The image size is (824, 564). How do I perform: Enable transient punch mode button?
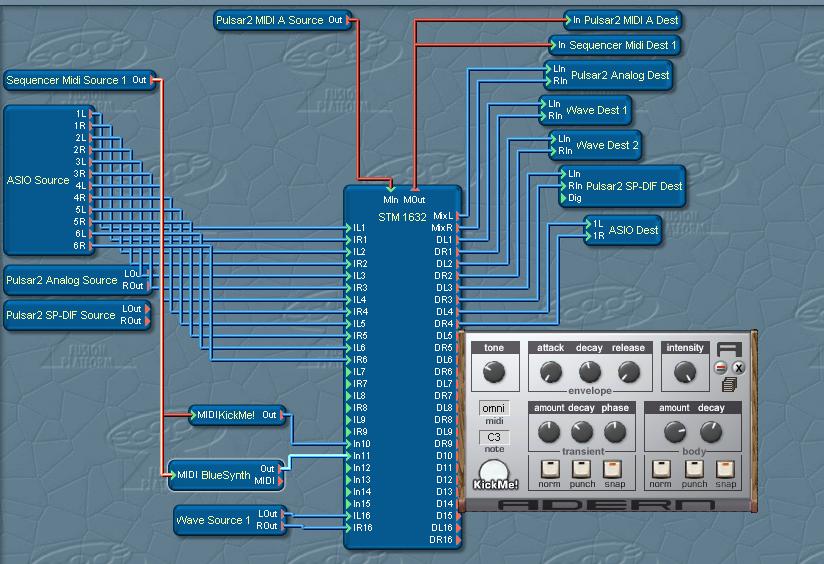tap(581, 468)
